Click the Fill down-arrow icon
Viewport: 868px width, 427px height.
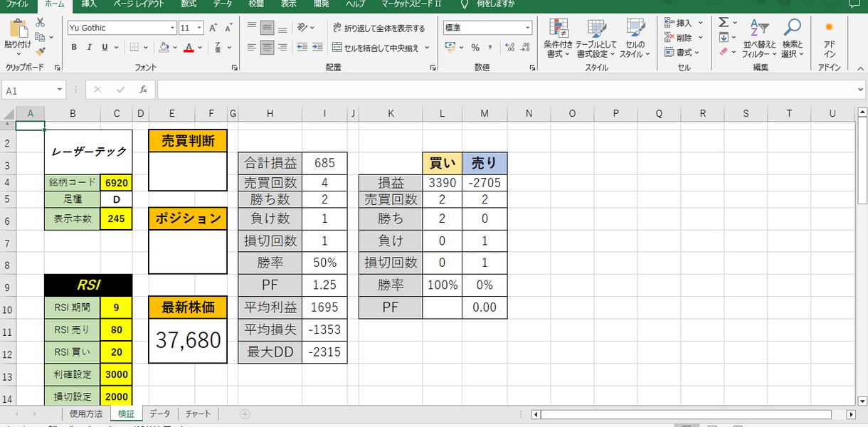[724, 37]
